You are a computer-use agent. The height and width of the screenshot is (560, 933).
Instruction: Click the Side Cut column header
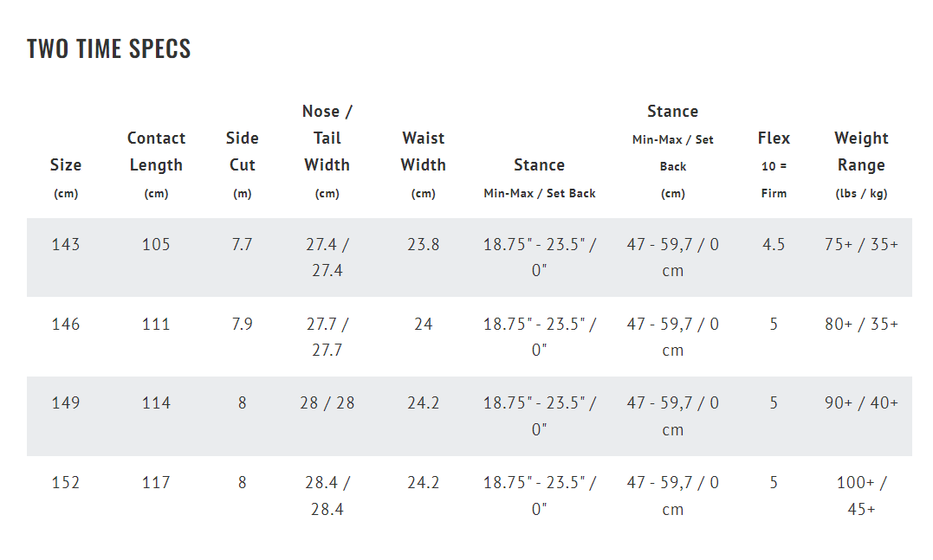(243, 164)
